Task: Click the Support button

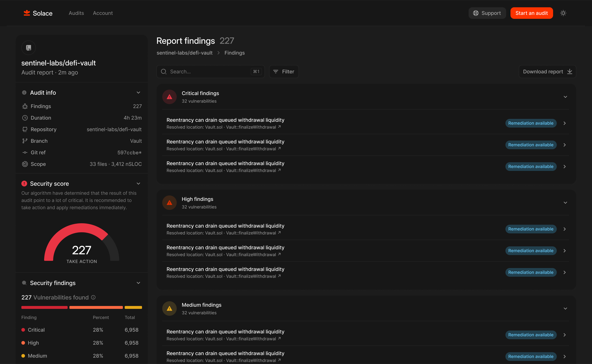Action: coord(487,13)
